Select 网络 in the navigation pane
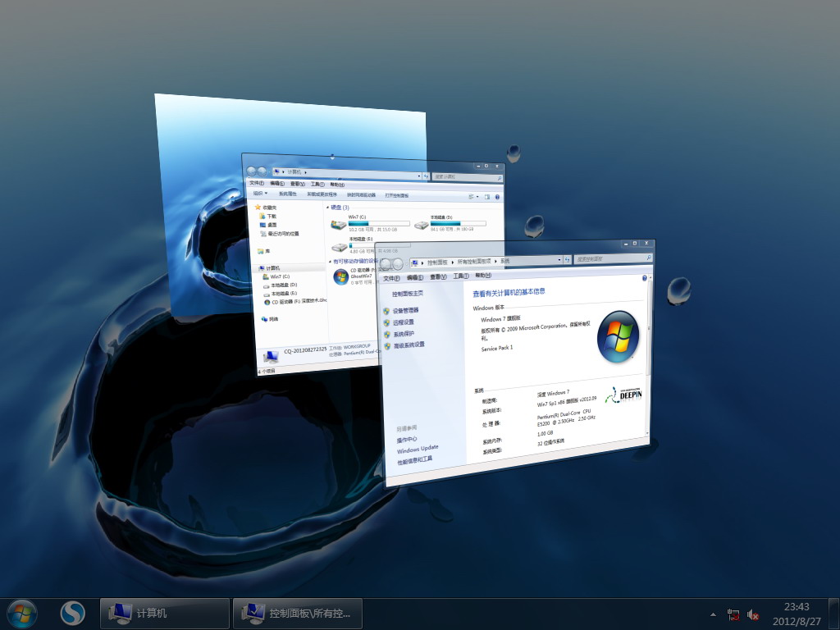Viewport: 840px width, 630px height. coord(269,319)
